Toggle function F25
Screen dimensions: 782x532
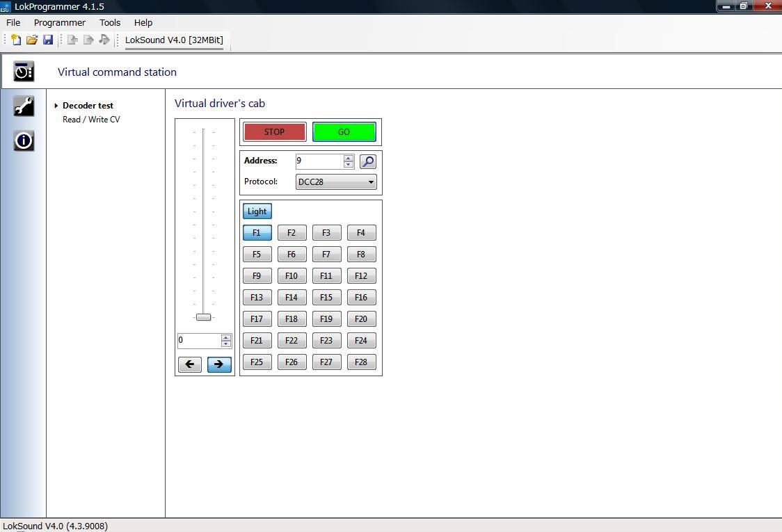click(257, 362)
